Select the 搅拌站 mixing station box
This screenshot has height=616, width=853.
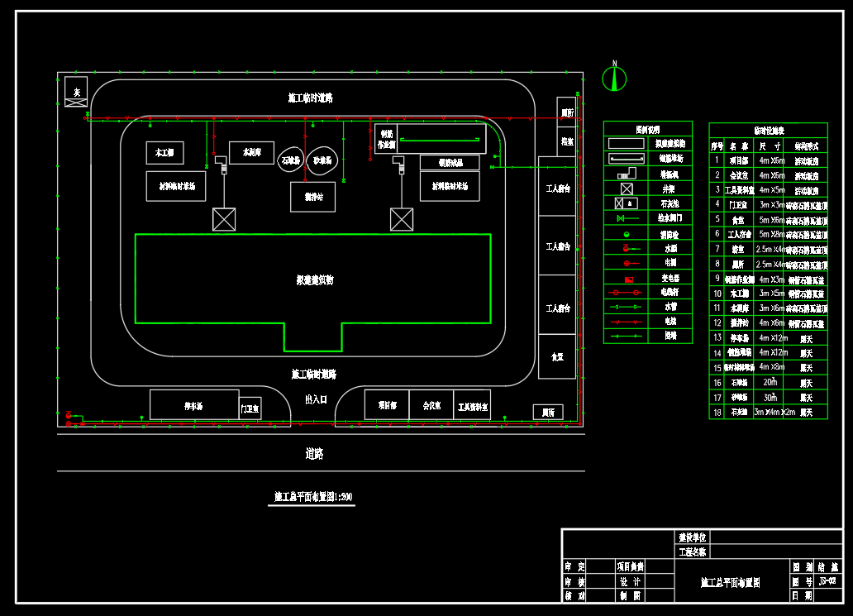pyautogui.click(x=313, y=197)
